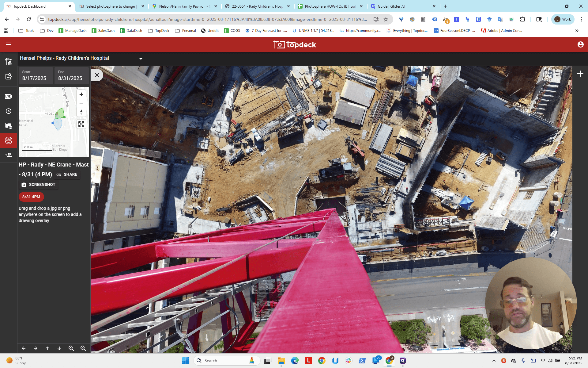588x368 pixels.
Task: Switch to the Photosphere HOW-TOs browser tab
Action: coord(330,6)
